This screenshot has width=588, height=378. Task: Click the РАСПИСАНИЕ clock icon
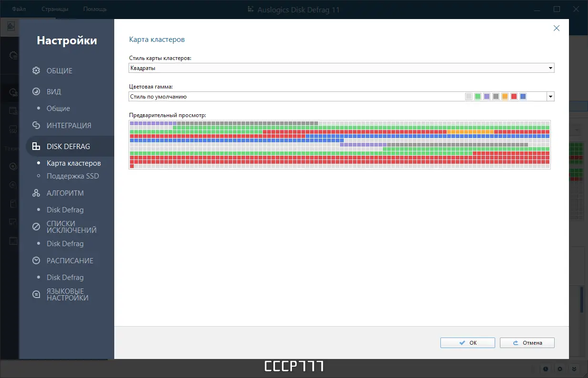pyautogui.click(x=36, y=260)
